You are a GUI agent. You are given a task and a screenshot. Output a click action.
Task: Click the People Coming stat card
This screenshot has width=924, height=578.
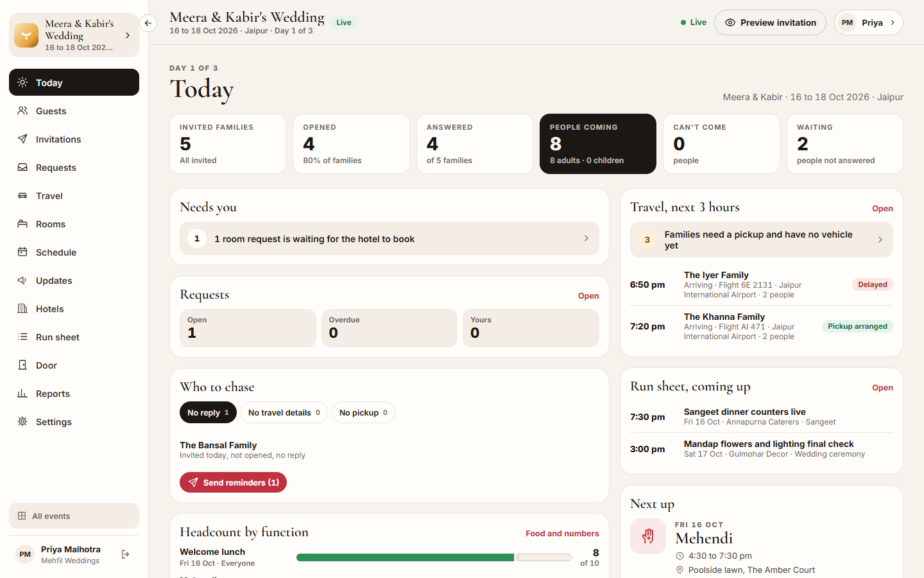598,144
